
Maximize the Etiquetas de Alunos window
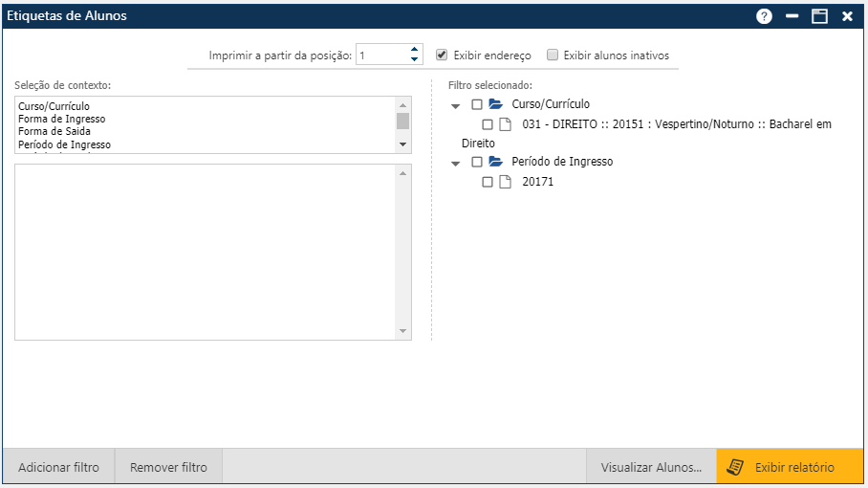819,16
